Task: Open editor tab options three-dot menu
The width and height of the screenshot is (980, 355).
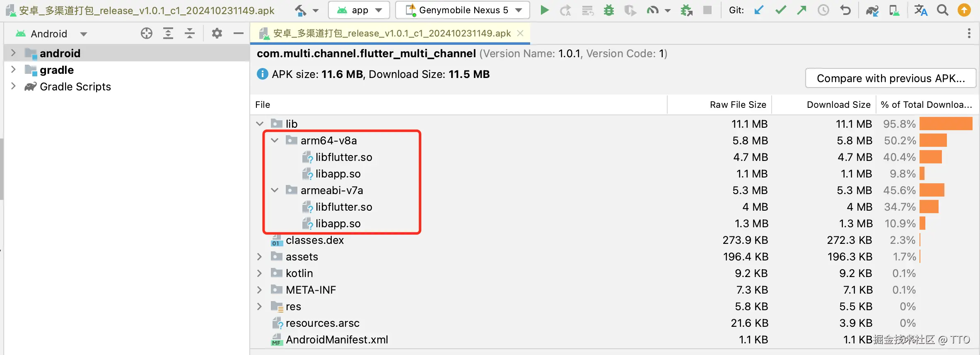Action: [969, 33]
